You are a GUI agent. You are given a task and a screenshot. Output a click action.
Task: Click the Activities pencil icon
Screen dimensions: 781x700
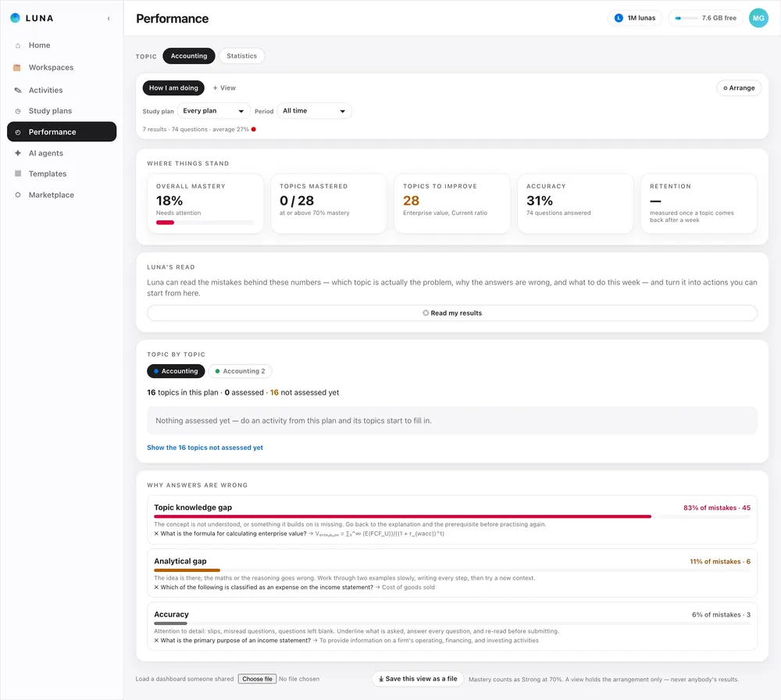pyautogui.click(x=18, y=90)
